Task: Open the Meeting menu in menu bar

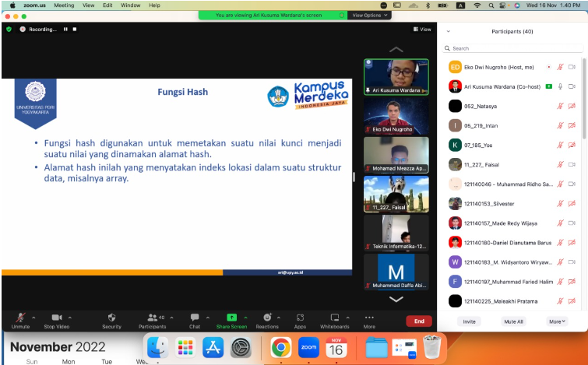Action: (64, 5)
